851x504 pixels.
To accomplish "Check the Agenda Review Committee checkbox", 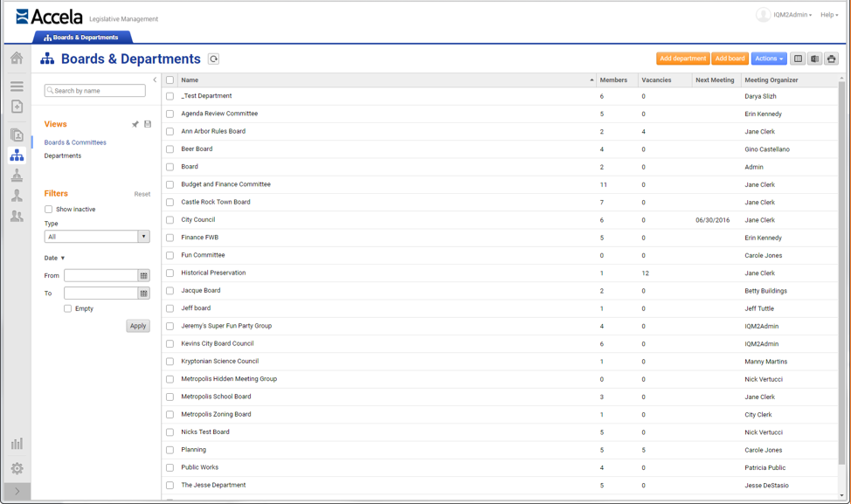I will point(170,114).
